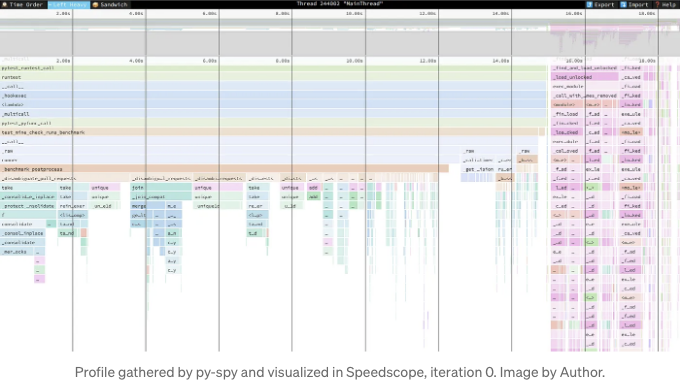Click the Export arrow icon
The height and width of the screenshot is (382, 680).
coord(589,4)
